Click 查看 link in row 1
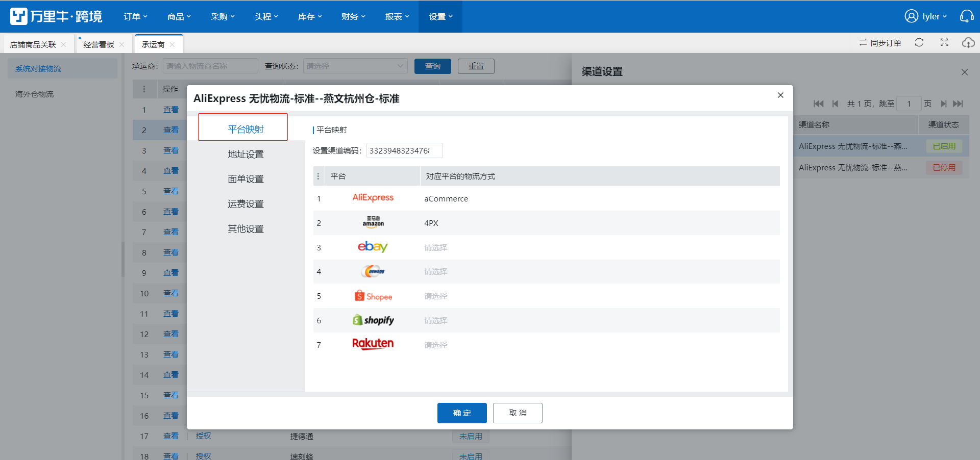This screenshot has width=980, height=460. (171, 110)
